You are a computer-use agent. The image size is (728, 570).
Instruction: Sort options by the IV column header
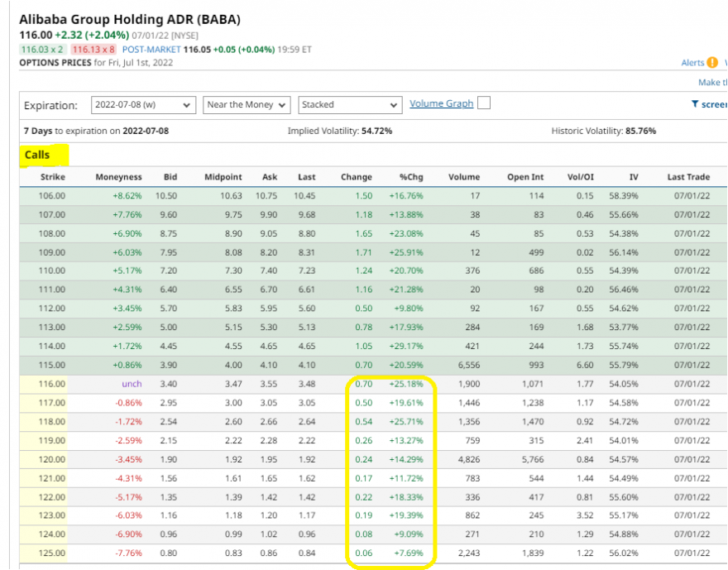(634, 177)
